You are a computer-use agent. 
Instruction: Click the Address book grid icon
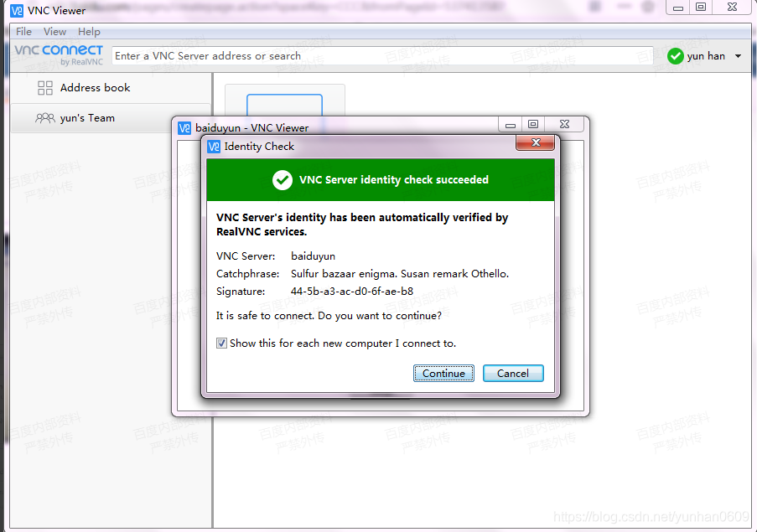(x=45, y=88)
